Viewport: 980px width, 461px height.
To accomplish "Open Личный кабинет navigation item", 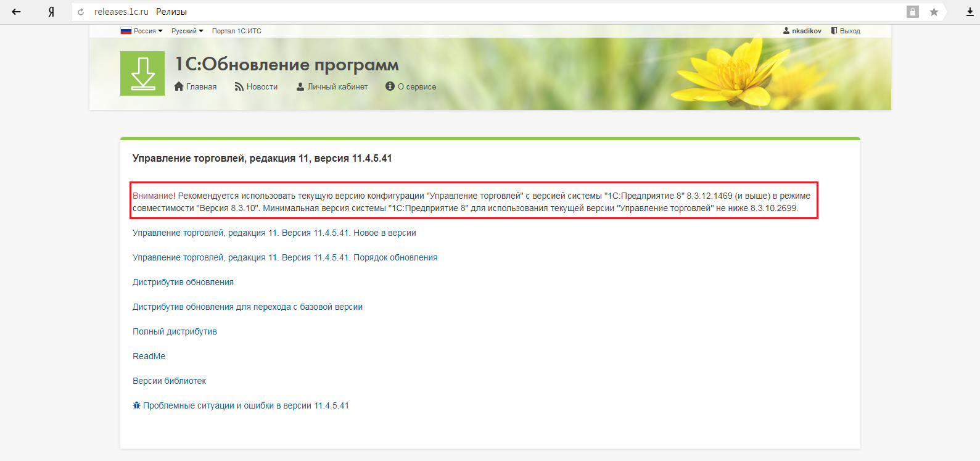I will 332,86.
